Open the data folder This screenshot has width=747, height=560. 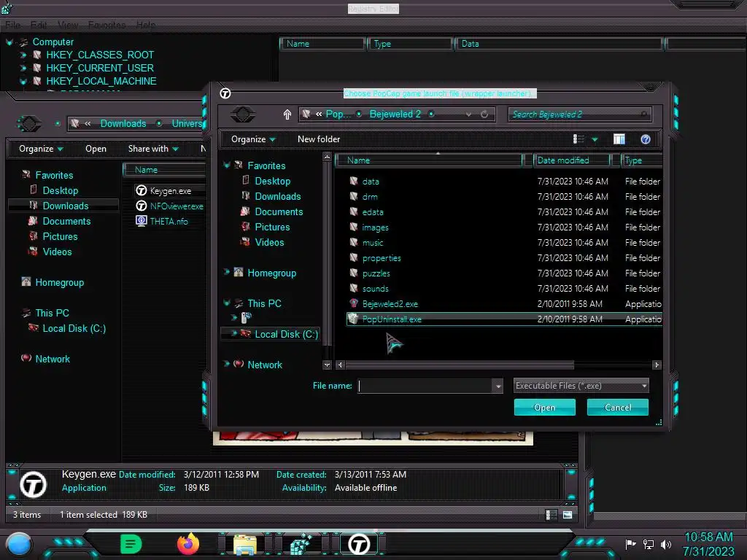pos(370,182)
